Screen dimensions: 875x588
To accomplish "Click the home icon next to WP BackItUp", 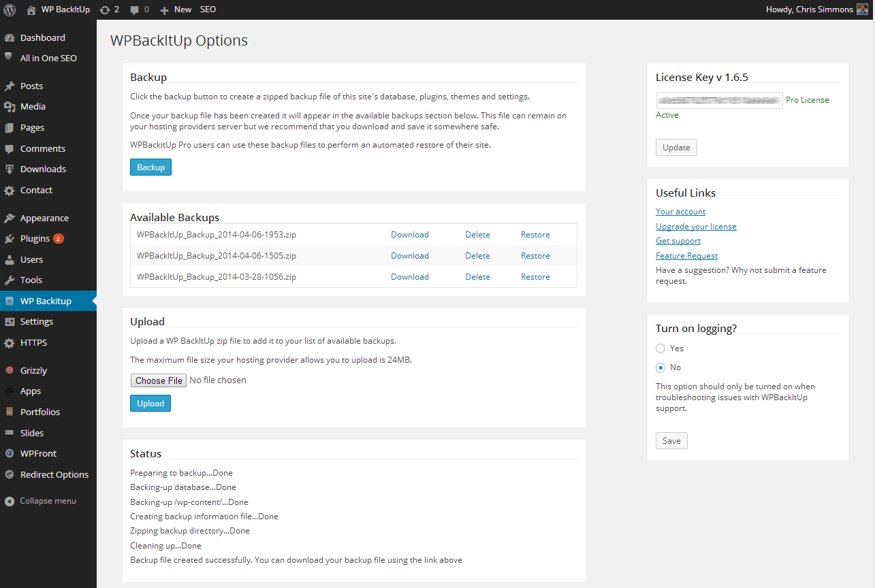I will pyautogui.click(x=31, y=10).
